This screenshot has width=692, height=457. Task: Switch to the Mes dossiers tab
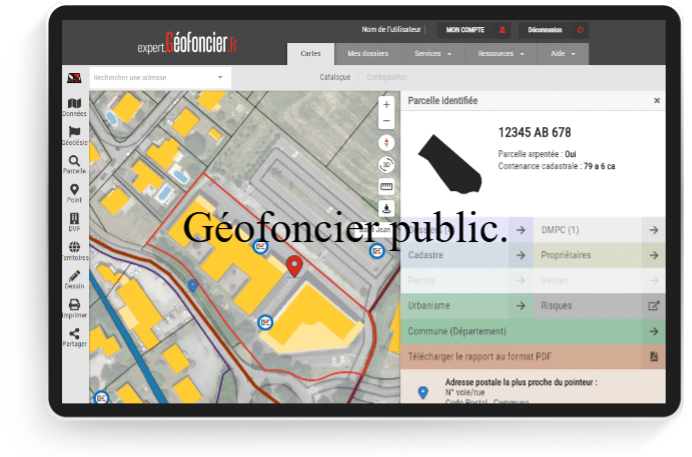(368, 54)
